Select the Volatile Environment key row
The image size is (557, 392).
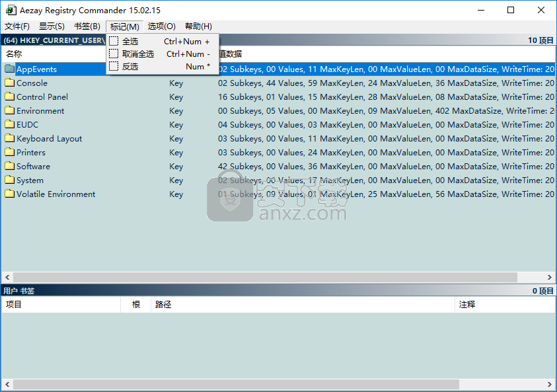coord(279,194)
